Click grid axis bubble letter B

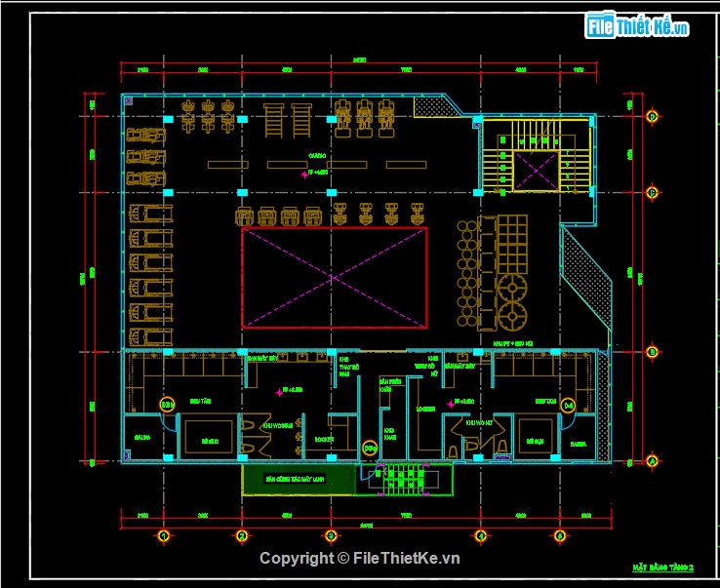click(x=652, y=352)
